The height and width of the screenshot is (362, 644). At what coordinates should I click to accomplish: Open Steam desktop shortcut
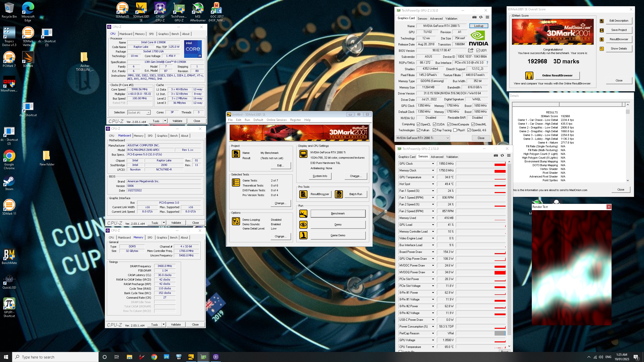pos(9,183)
